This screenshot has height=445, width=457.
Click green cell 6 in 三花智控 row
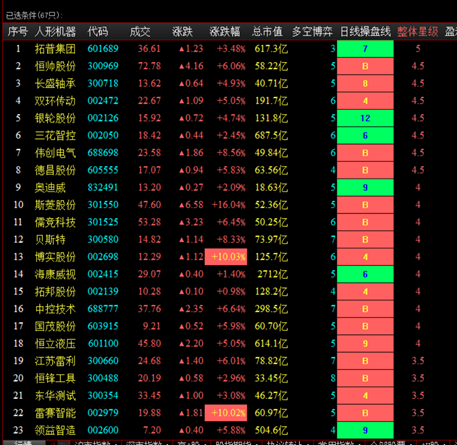(x=365, y=135)
